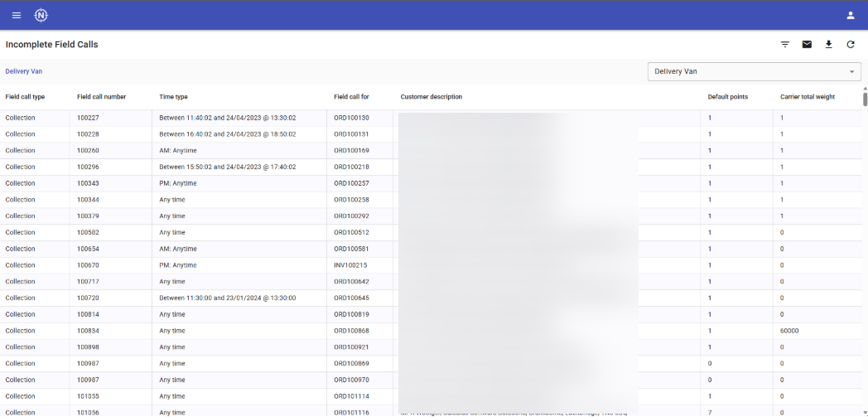The width and height of the screenshot is (868, 417).
Task: Select field call number 100582
Action: pos(88,233)
